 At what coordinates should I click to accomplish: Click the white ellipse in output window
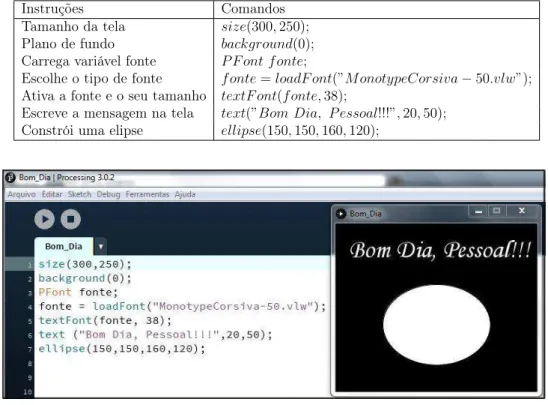tap(437, 325)
